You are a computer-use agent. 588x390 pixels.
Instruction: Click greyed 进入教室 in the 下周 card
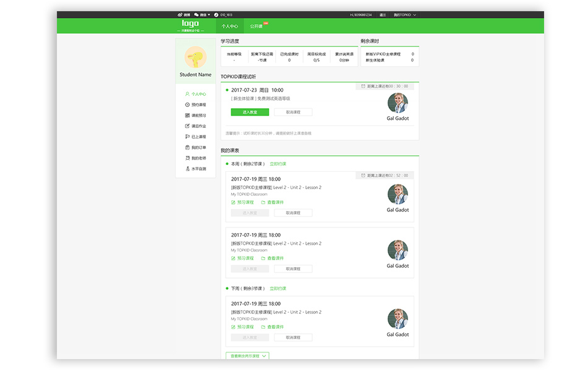coord(250,337)
